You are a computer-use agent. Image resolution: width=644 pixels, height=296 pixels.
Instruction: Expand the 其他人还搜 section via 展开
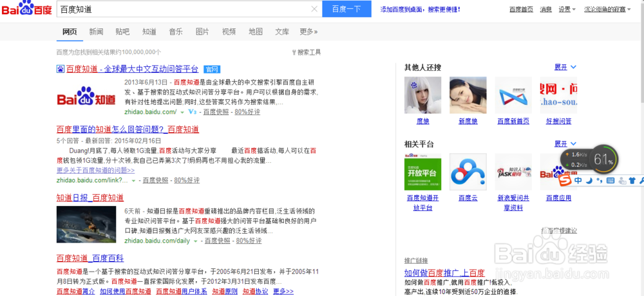point(565,67)
